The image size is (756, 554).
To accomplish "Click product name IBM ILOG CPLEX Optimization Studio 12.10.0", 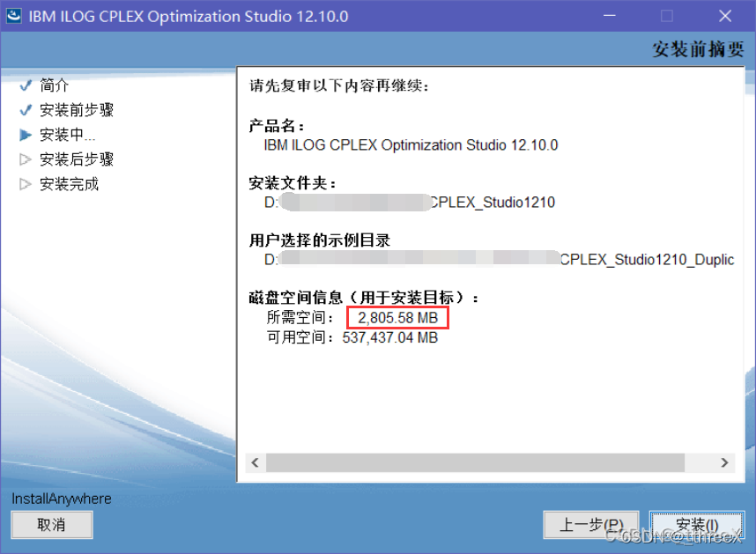I will pyautogui.click(x=411, y=145).
